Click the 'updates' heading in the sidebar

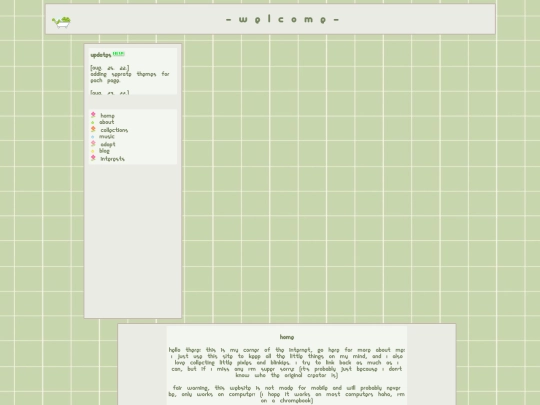[101, 55]
